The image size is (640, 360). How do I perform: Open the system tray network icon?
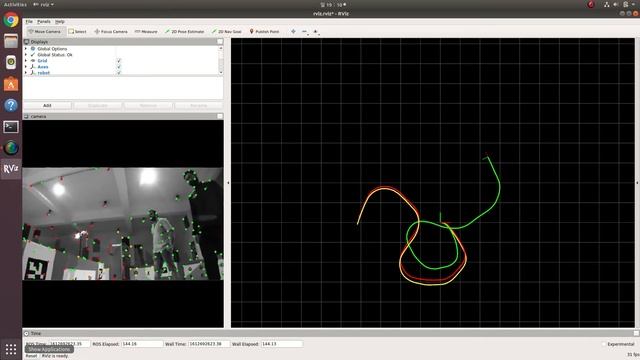[x=607, y=4]
